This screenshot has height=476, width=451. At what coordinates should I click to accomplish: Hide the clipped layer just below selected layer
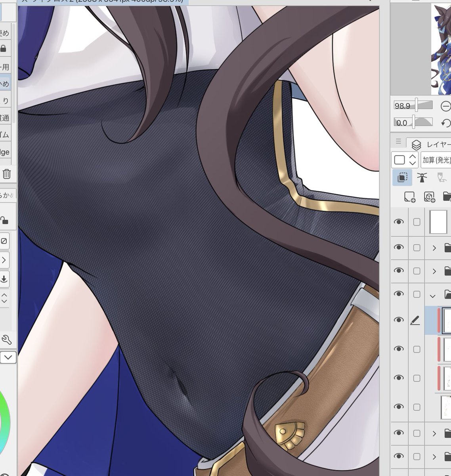(x=399, y=349)
